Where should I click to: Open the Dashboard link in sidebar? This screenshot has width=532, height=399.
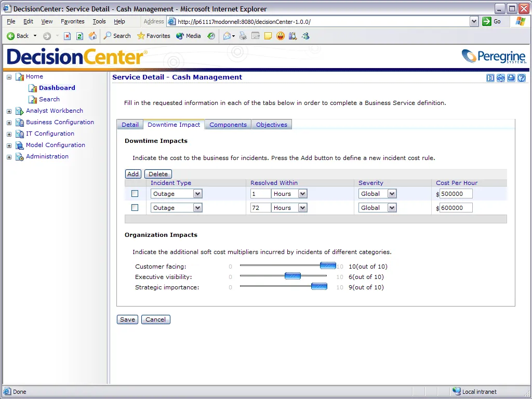point(57,88)
